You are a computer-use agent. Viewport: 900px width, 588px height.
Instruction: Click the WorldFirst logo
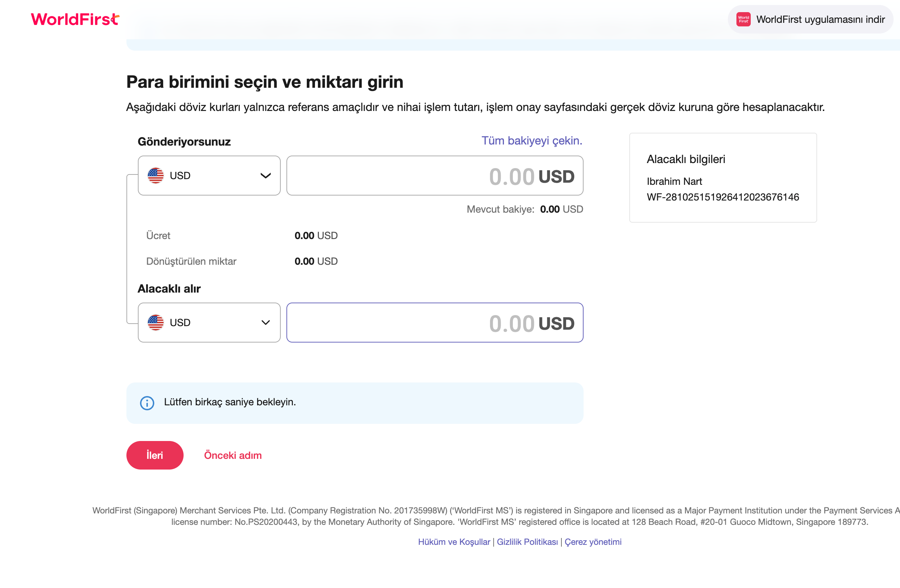click(x=75, y=19)
